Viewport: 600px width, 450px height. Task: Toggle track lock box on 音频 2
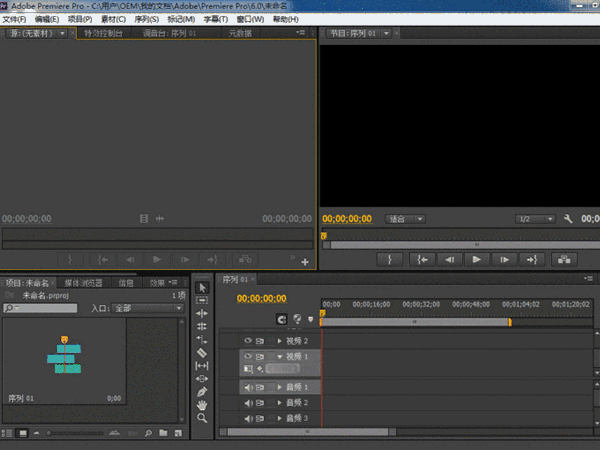click(271, 403)
